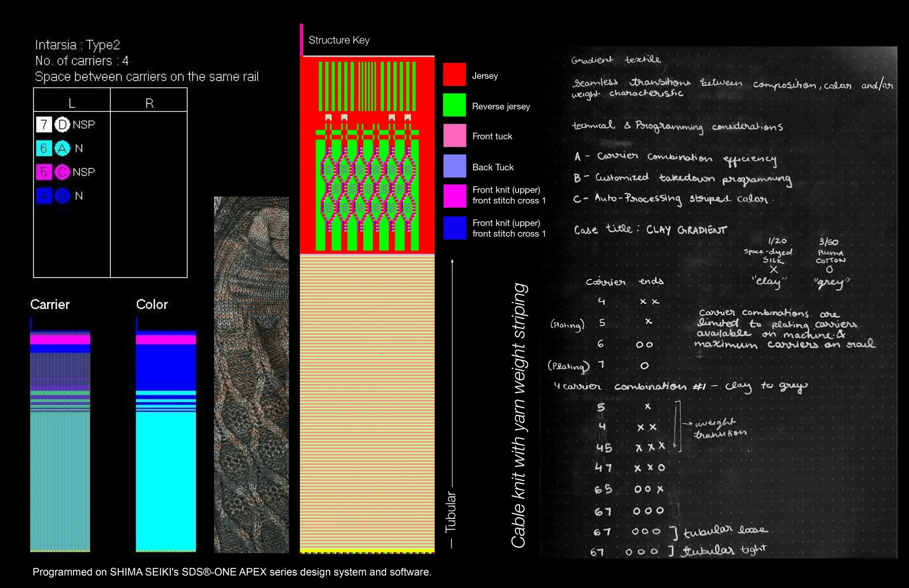This screenshot has width=909, height=588.
Task: Click the handwritten 'PUMA COTTON' note
Action: [x=831, y=257]
